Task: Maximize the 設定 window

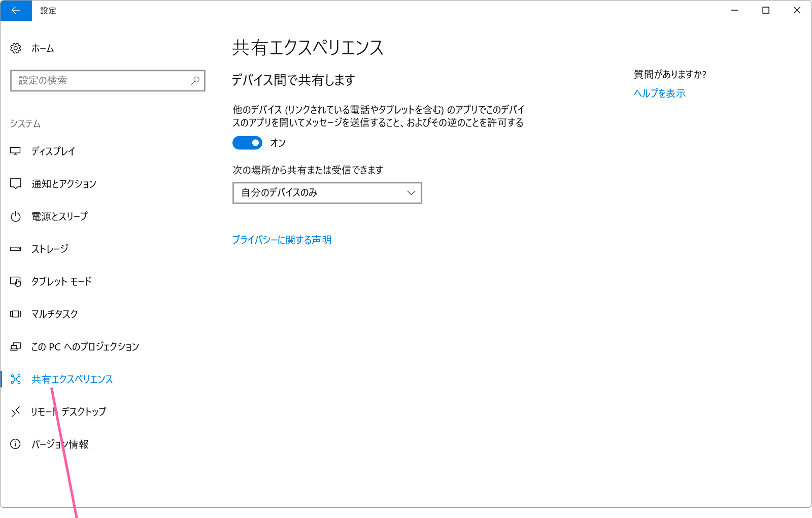Action: pyautogui.click(x=766, y=10)
